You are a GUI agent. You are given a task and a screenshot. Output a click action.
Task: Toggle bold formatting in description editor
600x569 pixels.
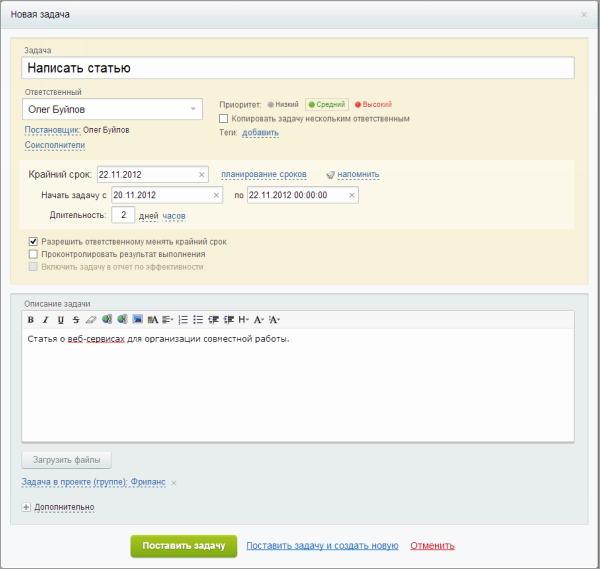[30, 320]
